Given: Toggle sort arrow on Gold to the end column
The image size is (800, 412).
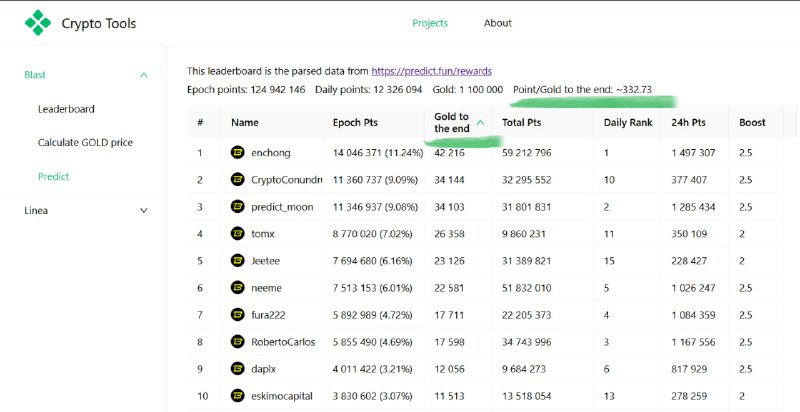Looking at the screenshot, I should tap(480, 122).
